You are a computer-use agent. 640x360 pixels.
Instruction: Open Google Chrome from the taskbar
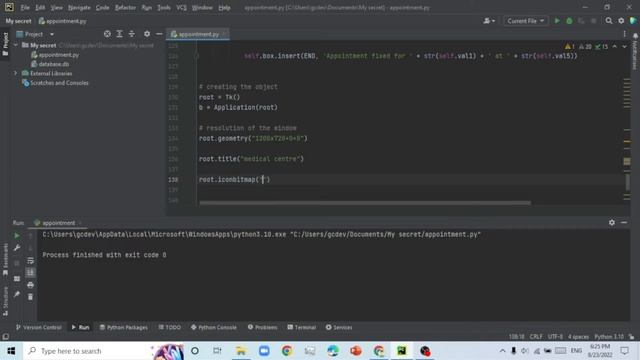(x=287, y=351)
